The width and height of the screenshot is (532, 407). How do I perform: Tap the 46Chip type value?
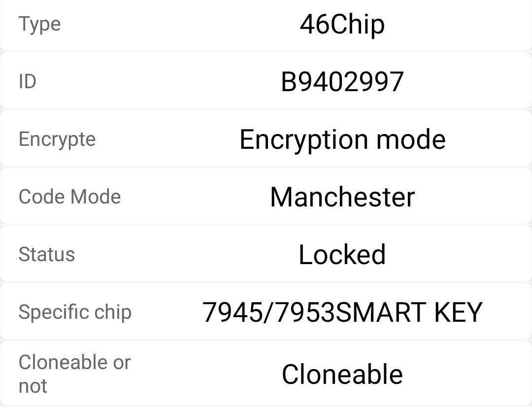(342, 25)
